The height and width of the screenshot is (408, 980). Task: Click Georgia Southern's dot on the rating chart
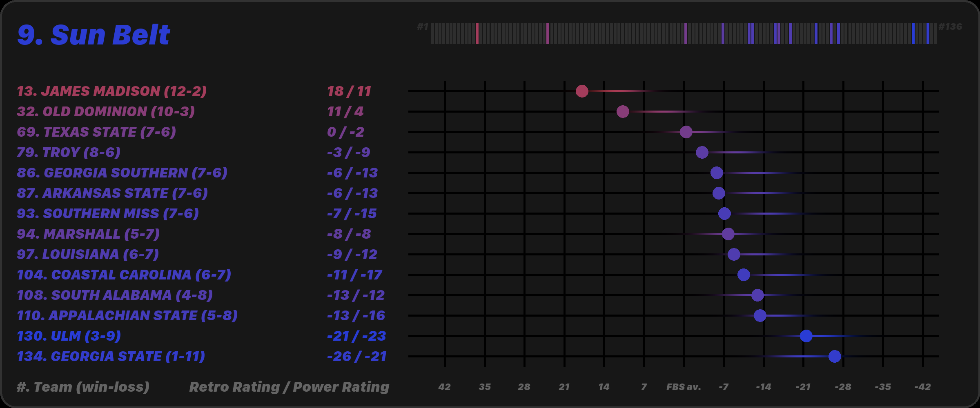(717, 173)
